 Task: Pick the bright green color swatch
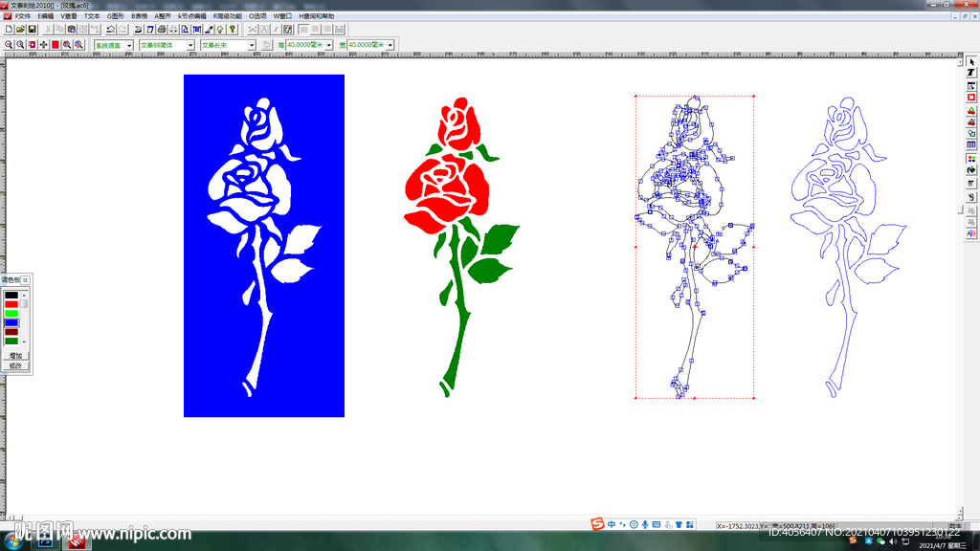pyautogui.click(x=11, y=313)
